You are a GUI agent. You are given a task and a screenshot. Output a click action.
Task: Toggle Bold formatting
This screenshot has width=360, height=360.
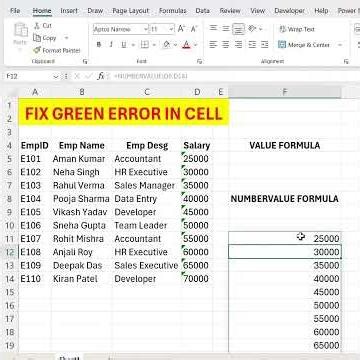[99, 45]
